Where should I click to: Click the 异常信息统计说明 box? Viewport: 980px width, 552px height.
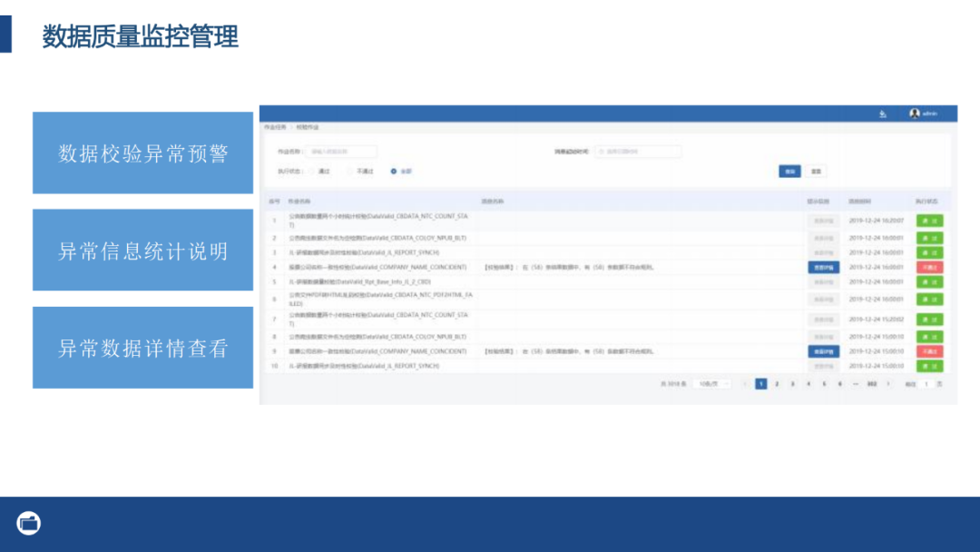pos(143,250)
